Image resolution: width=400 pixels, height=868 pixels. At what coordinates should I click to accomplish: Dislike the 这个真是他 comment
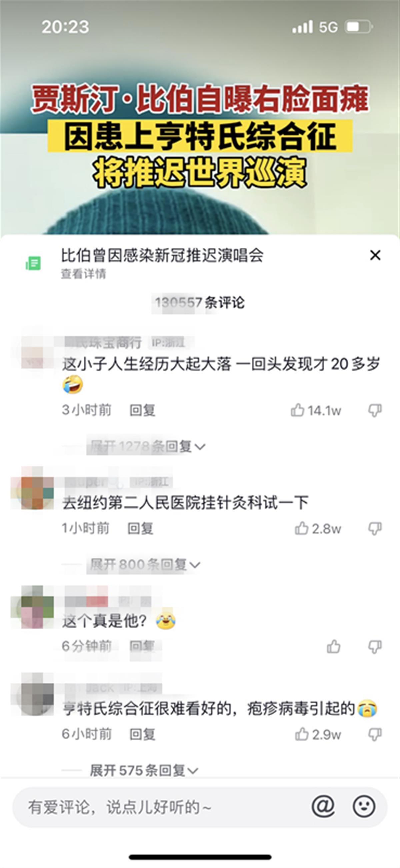coord(375,646)
